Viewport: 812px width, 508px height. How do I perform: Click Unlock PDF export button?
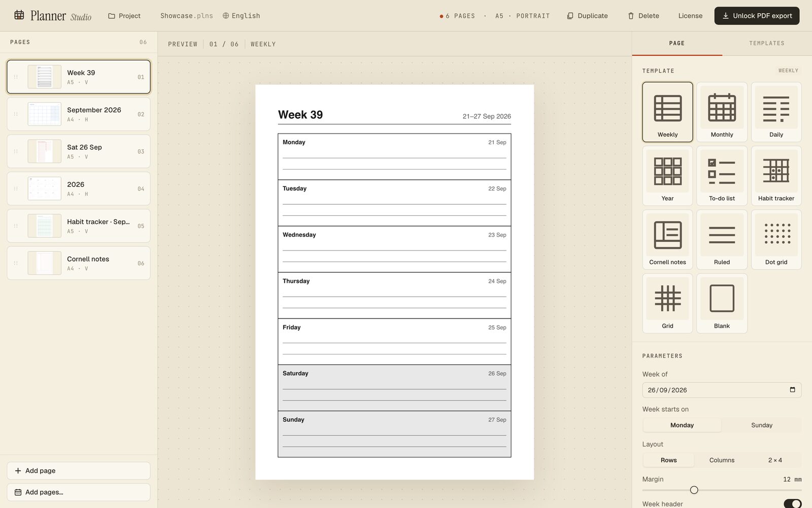click(x=757, y=16)
